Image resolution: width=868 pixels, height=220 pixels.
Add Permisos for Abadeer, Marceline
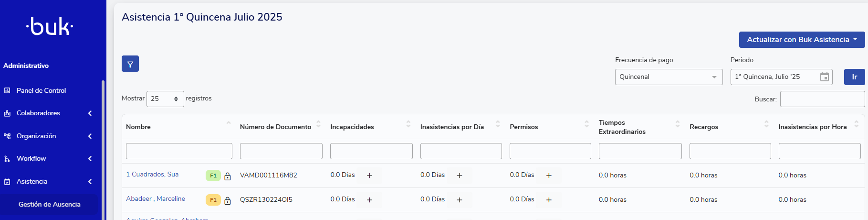click(x=549, y=200)
